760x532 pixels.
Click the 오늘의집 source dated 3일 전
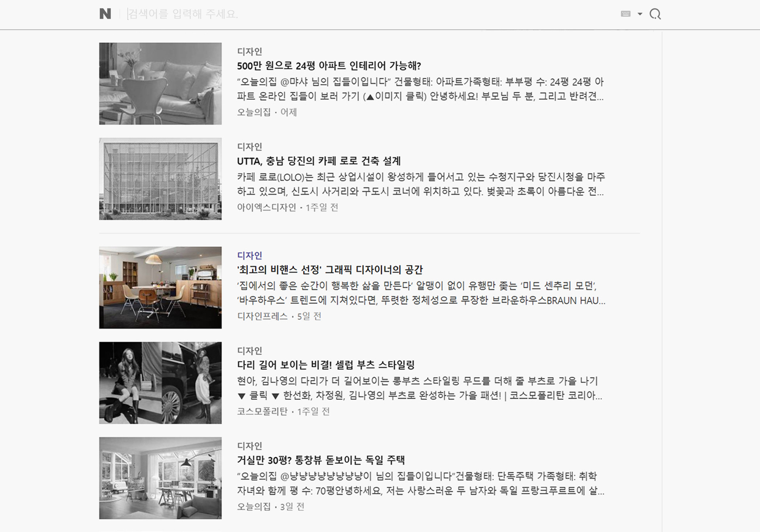click(x=254, y=507)
